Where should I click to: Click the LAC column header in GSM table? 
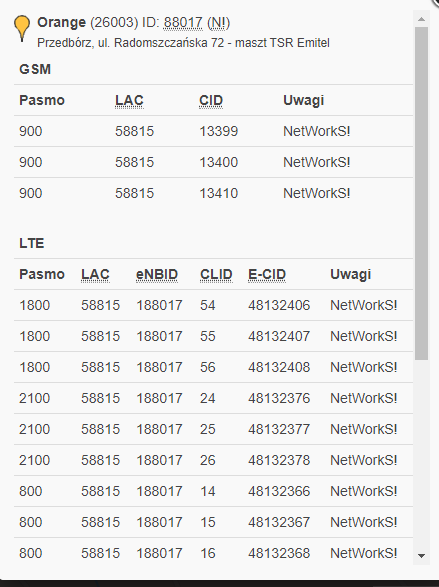[129, 100]
